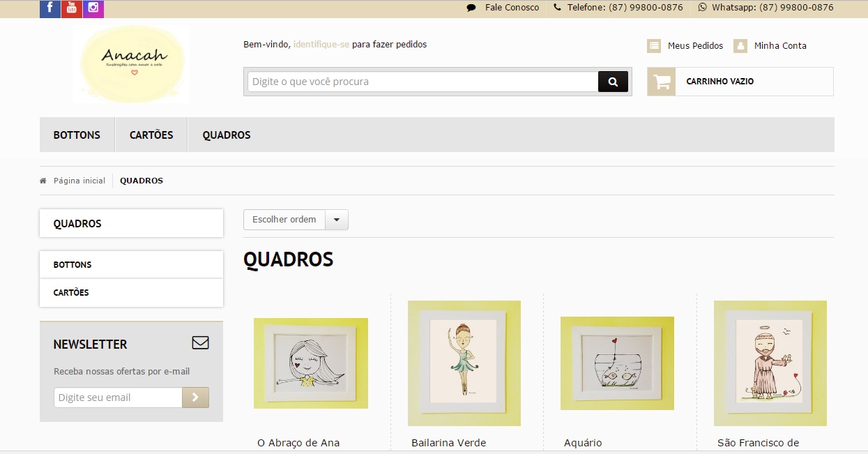Expand the Escolher ordem dropdown arrow
Viewport: 868px width, 454px height.
337,220
